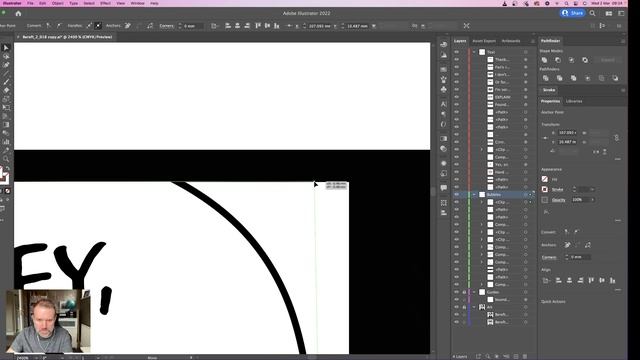This screenshot has height=360, width=640.
Task: Toggle lock on the Gutter layer
Action: [464, 292]
